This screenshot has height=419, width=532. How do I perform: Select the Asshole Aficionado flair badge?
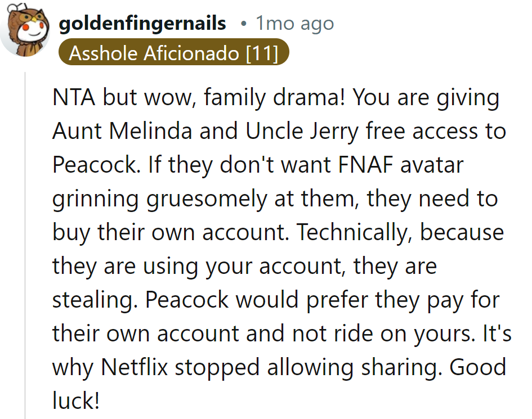[x=173, y=54]
